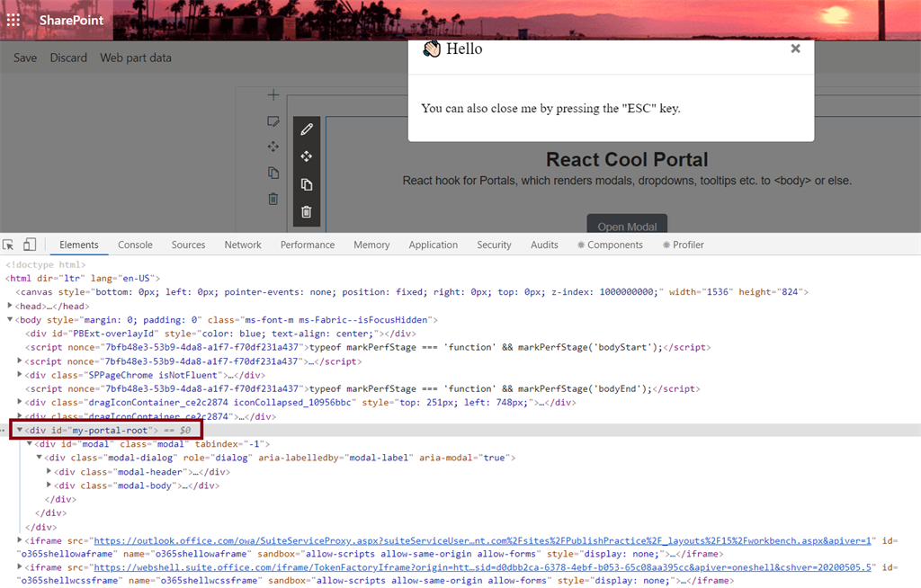Duplicate web part from the dark toolbar
Image resolution: width=921 pixels, height=588 pixels.
307,183
